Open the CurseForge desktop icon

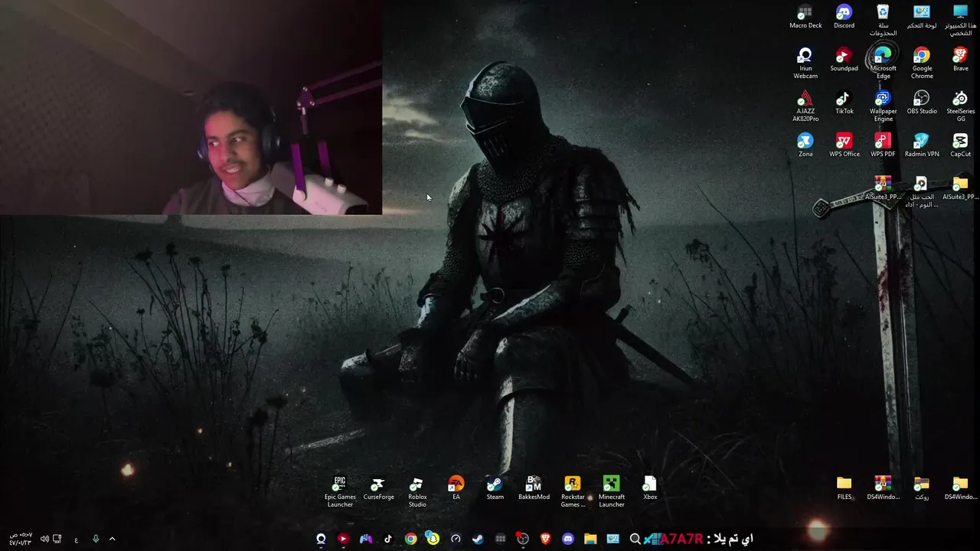[378, 488]
